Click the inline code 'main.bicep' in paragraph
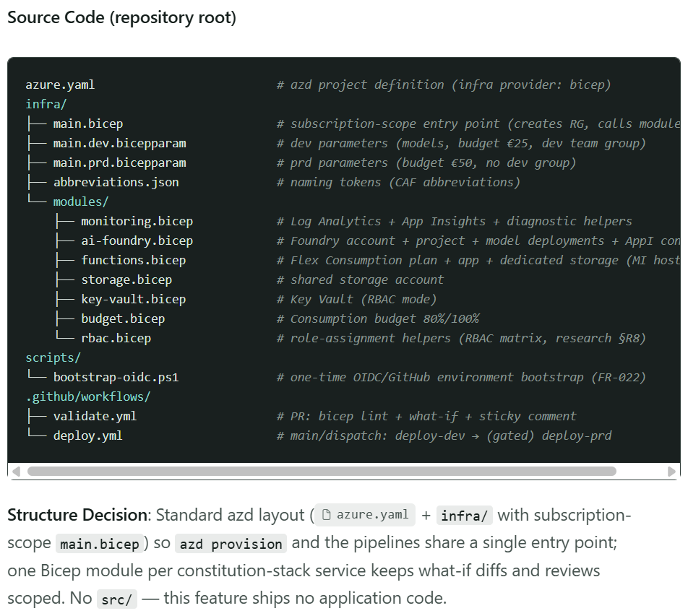The width and height of the screenshot is (688, 616). tap(100, 544)
